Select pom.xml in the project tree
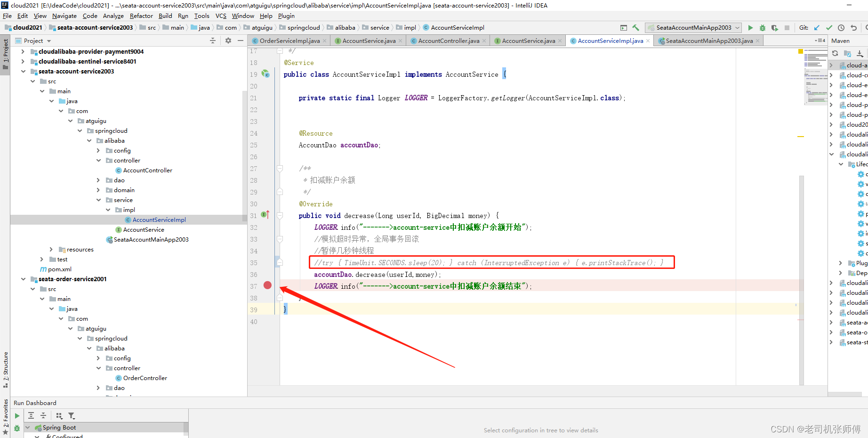 tap(59, 269)
